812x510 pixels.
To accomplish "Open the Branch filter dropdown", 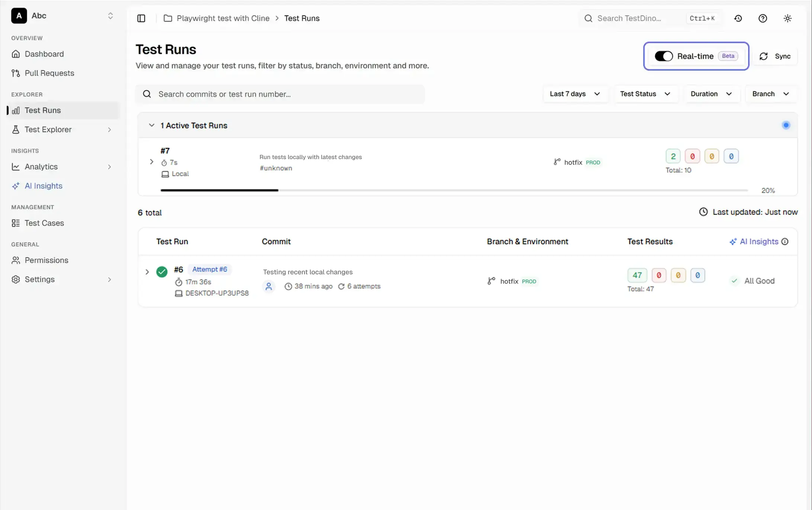I will tap(771, 94).
